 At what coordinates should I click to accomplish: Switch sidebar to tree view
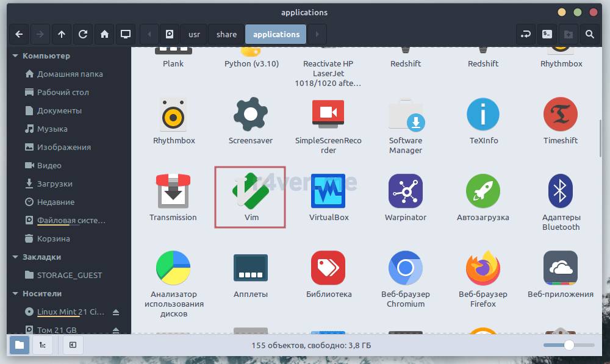pos(42,345)
